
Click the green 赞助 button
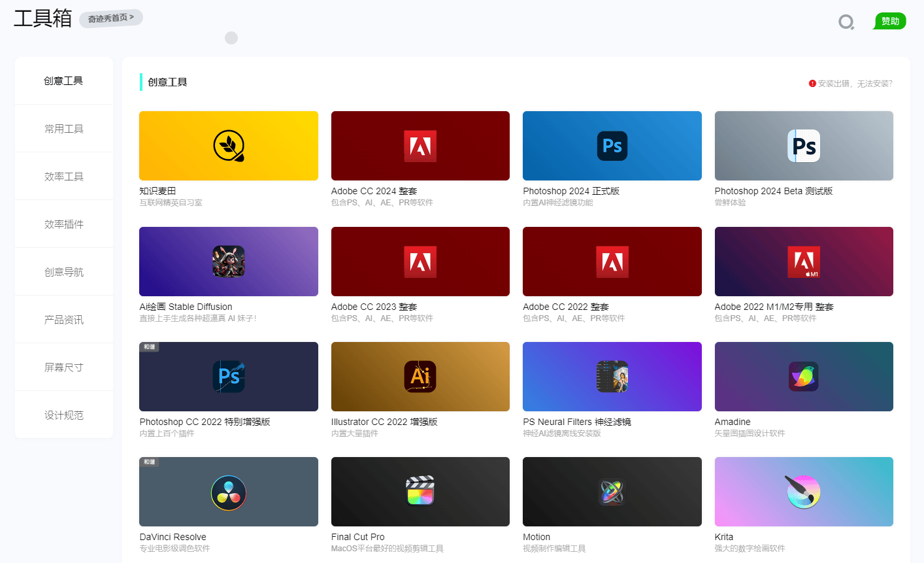click(890, 22)
